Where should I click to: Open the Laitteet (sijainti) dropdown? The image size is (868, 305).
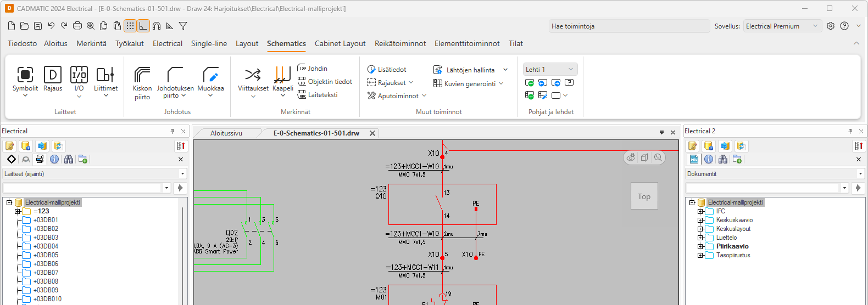[94, 174]
